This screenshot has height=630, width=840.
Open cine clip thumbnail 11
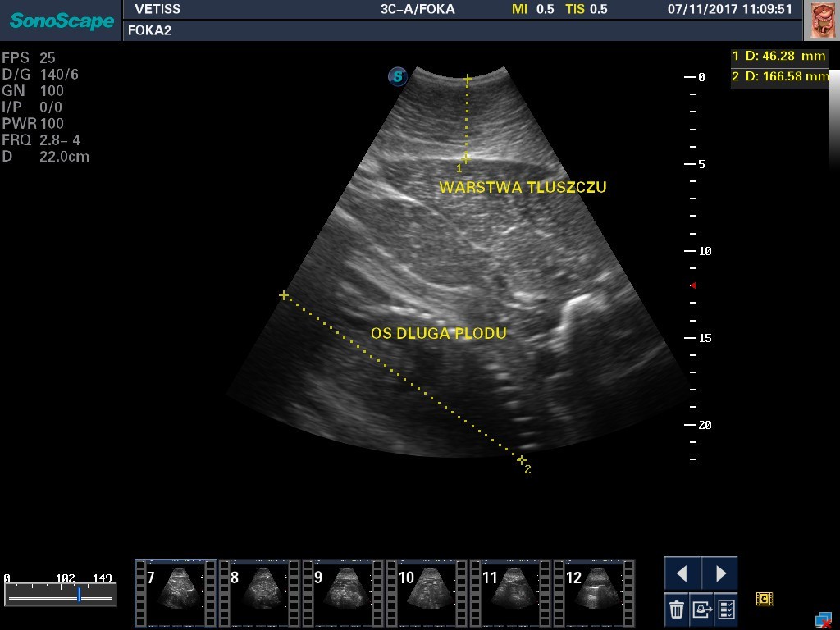pos(510,584)
